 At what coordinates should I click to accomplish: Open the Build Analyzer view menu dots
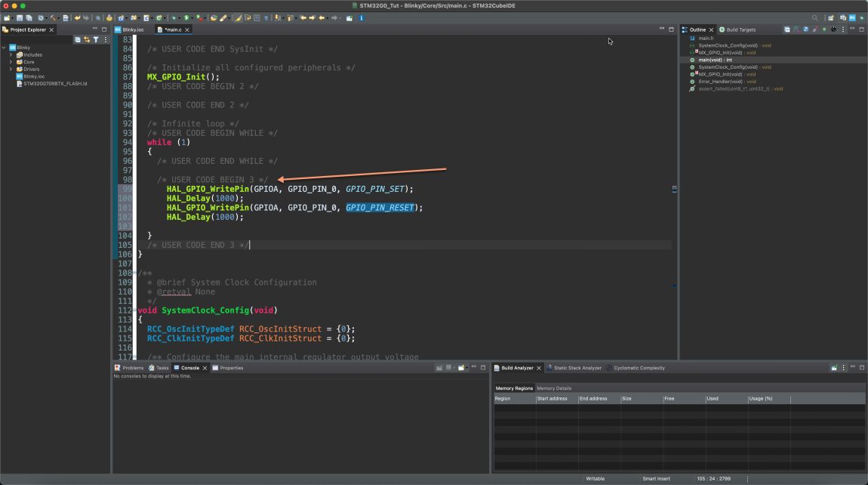pos(844,367)
